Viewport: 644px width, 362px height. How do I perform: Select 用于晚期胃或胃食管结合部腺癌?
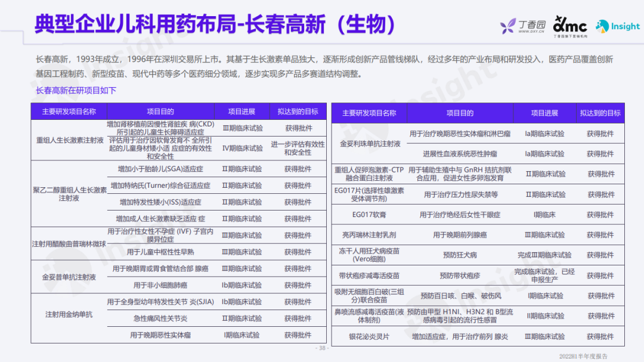click(160, 269)
